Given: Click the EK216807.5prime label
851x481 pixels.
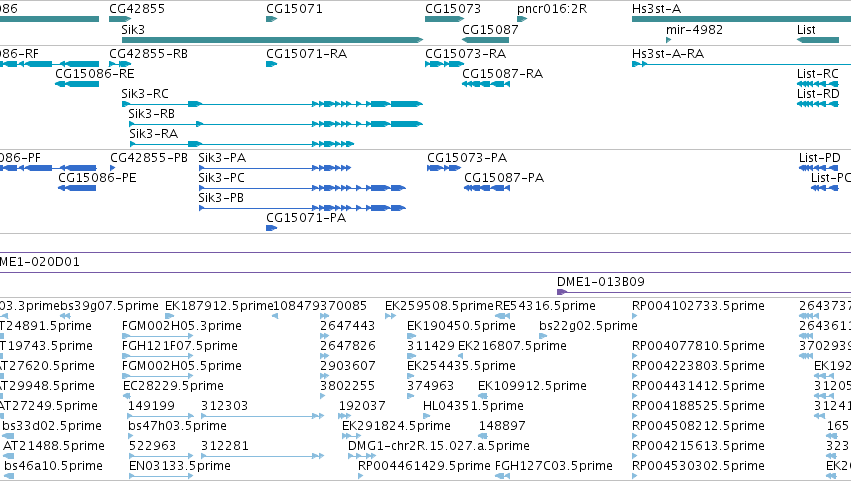Looking at the screenshot, I should (512, 346).
